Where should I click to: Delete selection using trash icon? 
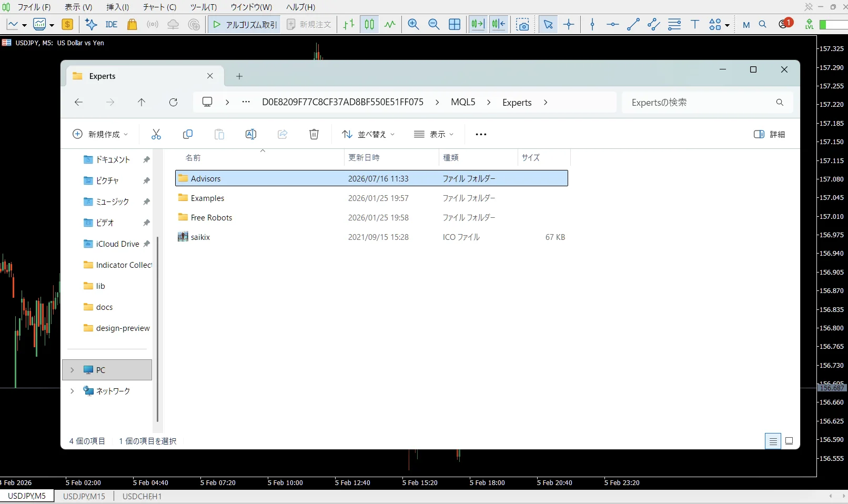pyautogui.click(x=314, y=134)
